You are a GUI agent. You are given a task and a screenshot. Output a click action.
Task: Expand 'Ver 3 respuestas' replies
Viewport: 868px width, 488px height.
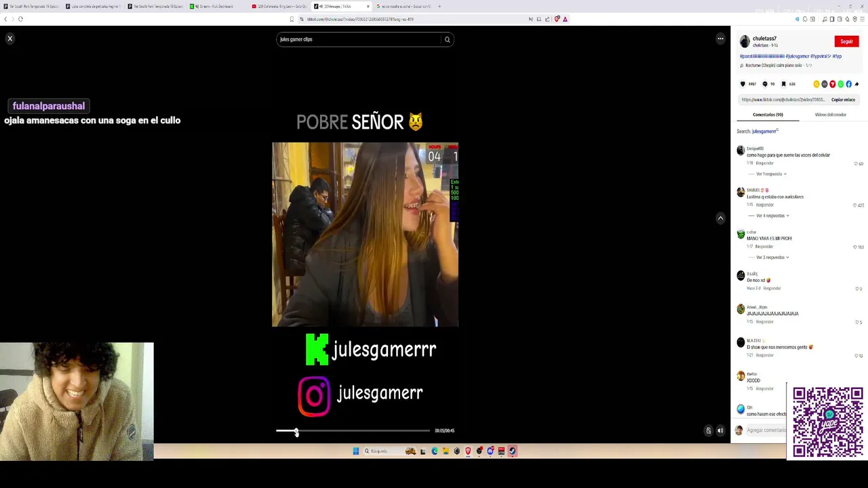tap(772, 258)
